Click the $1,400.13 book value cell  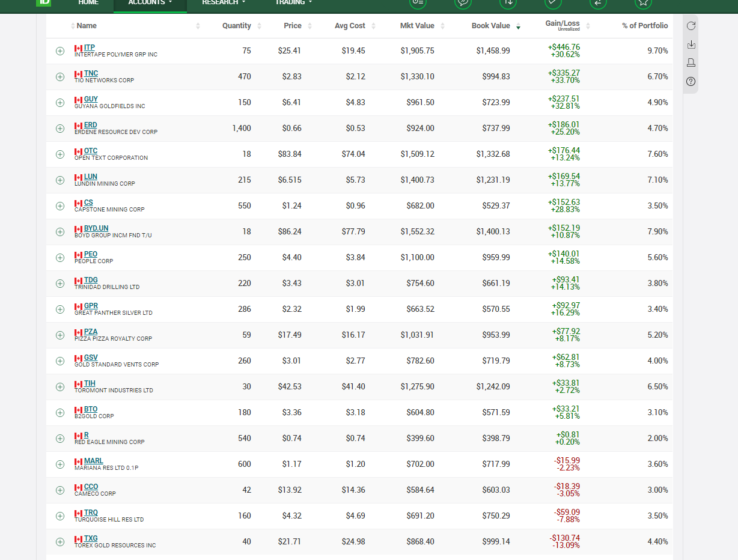pos(493,232)
